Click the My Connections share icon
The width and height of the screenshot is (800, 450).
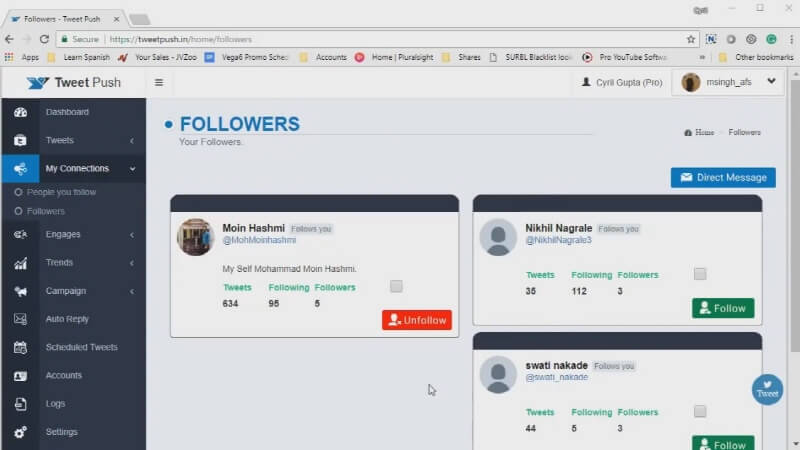[20, 168]
